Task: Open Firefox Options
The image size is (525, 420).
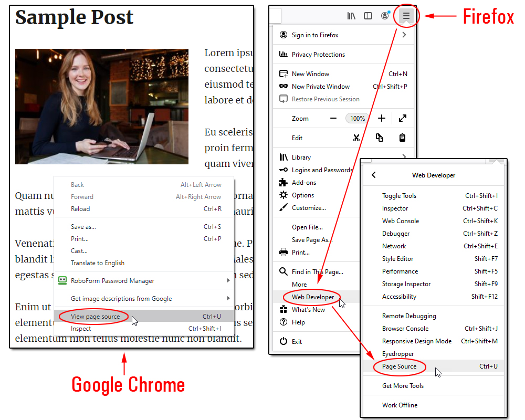Action: pos(317,195)
